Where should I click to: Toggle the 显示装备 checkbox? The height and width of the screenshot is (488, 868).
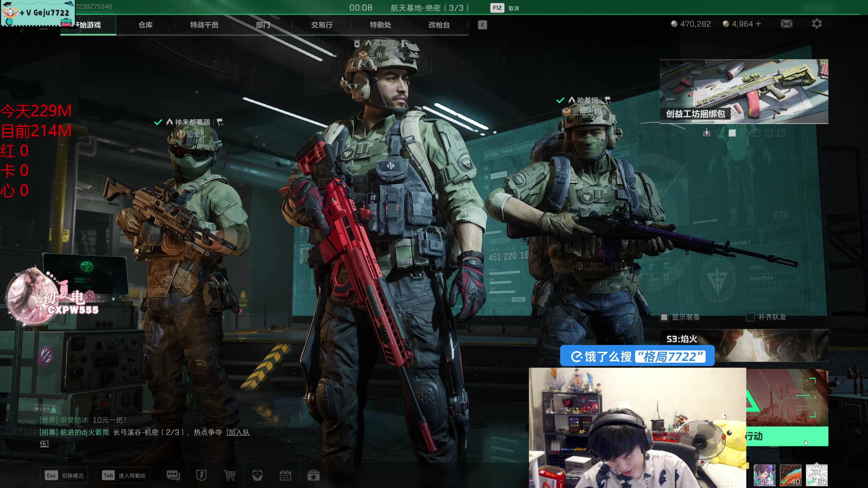tap(664, 317)
